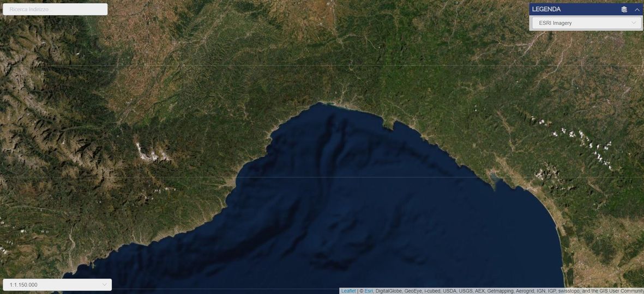Click the arrow of the ESRI Imagery selector
The width and height of the screenshot is (644, 294).
pos(634,23)
